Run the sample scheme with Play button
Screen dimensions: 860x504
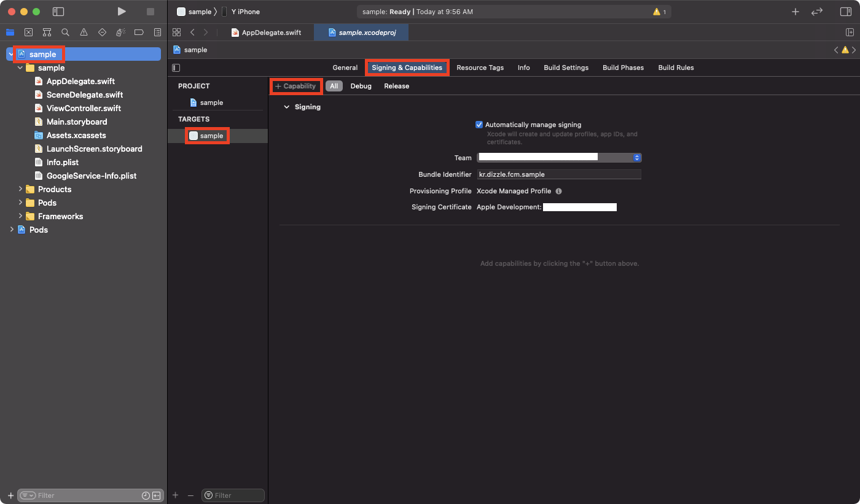[122, 12]
